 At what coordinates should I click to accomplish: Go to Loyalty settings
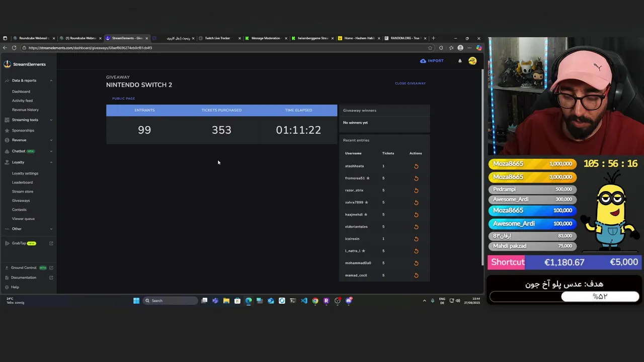25,173
